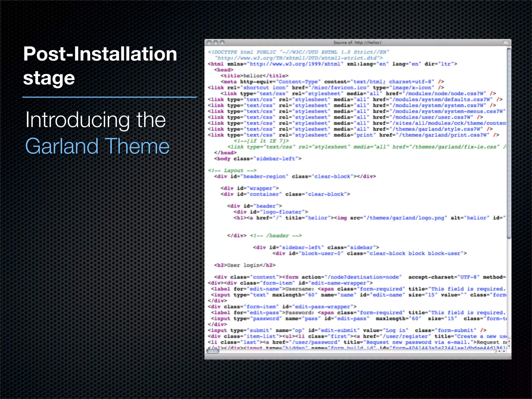Viewport: 532px width, 399px height.
Task: Click the horizontal scrollbar thumb
Action: tap(213, 351)
